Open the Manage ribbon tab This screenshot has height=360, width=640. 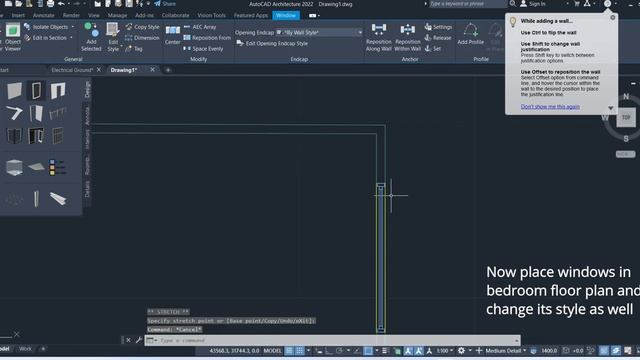click(x=117, y=16)
